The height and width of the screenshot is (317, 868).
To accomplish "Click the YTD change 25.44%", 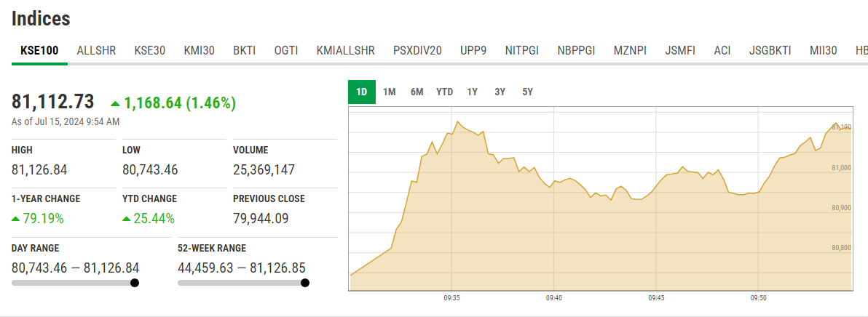I will click(x=154, y=219).
